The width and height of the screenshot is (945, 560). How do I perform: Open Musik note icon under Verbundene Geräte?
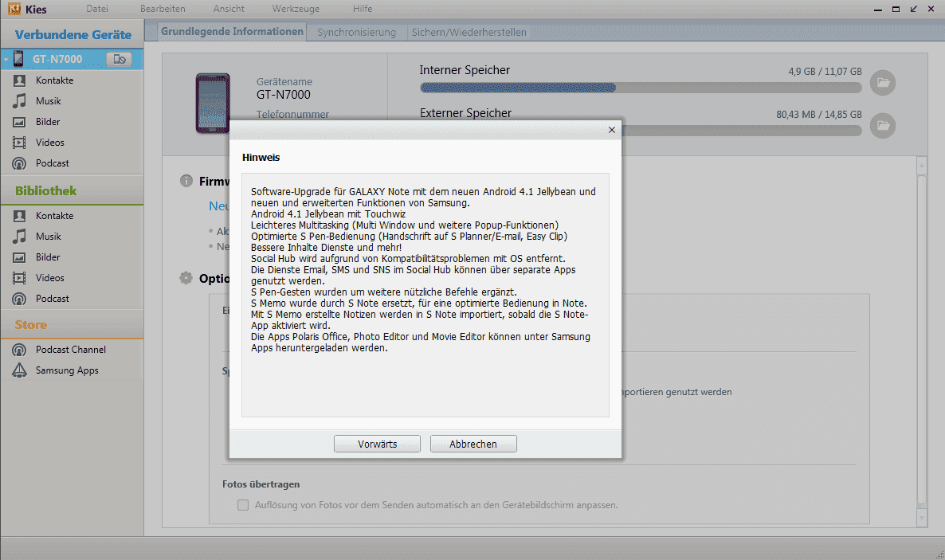click(19, 100)
